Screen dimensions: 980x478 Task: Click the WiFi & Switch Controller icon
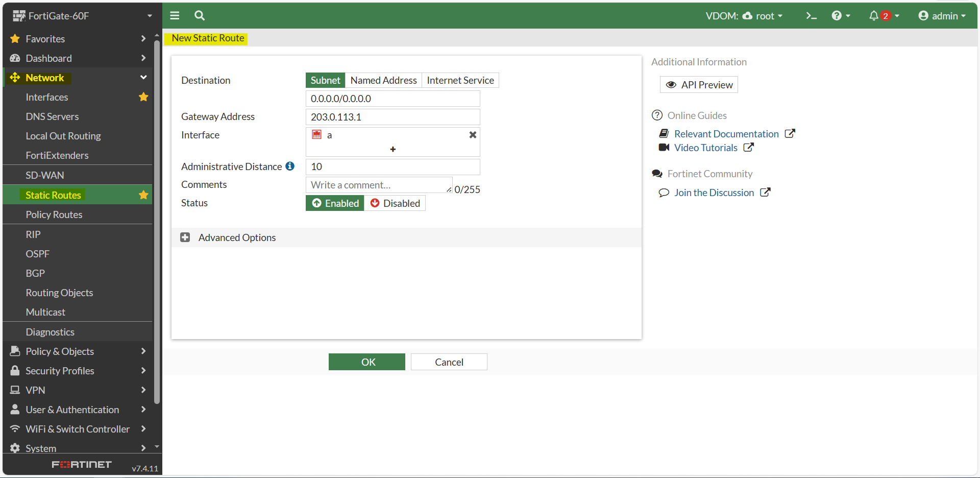15,428
